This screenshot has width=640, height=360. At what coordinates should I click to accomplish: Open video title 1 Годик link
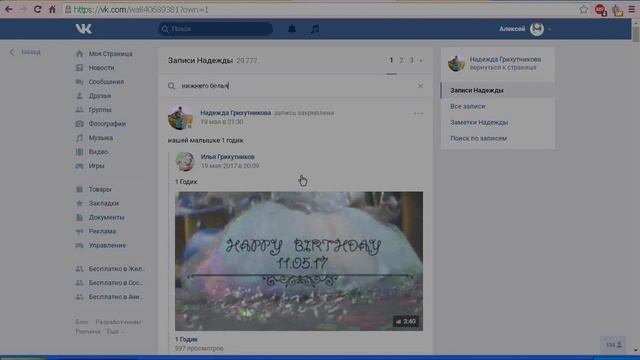point(187,339)
